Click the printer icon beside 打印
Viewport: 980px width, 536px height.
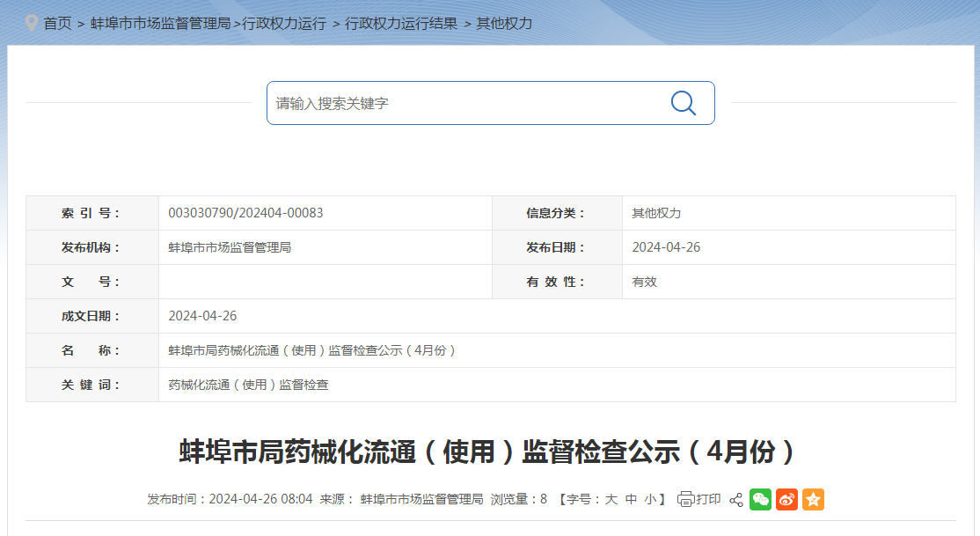pos(685,499)
